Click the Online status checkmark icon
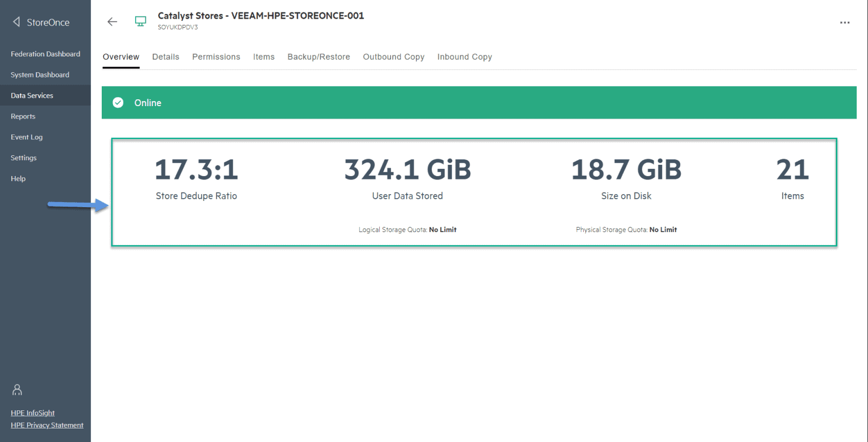The image size is (868, 442). 118,102
